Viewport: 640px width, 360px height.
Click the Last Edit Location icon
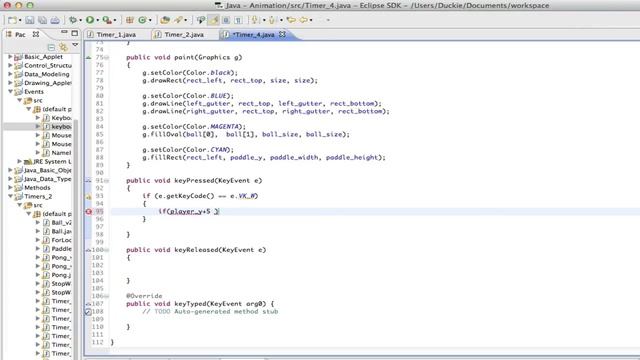(x=291, y=20)
